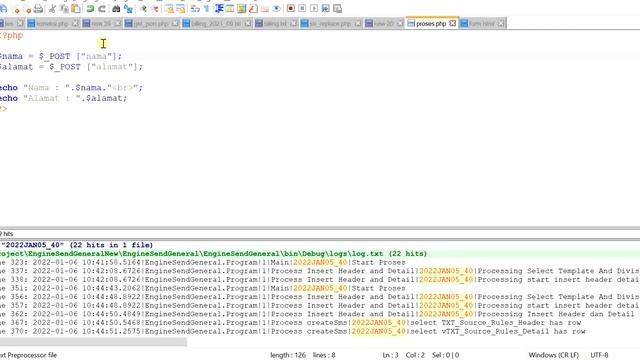This screenshot has height=360, width=640.
Task: Close the new 20 tab
Action: 400,24
